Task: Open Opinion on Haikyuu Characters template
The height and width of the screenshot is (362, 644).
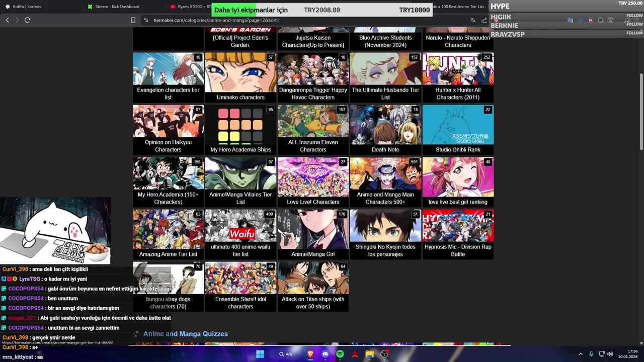Action: point(168,130)
